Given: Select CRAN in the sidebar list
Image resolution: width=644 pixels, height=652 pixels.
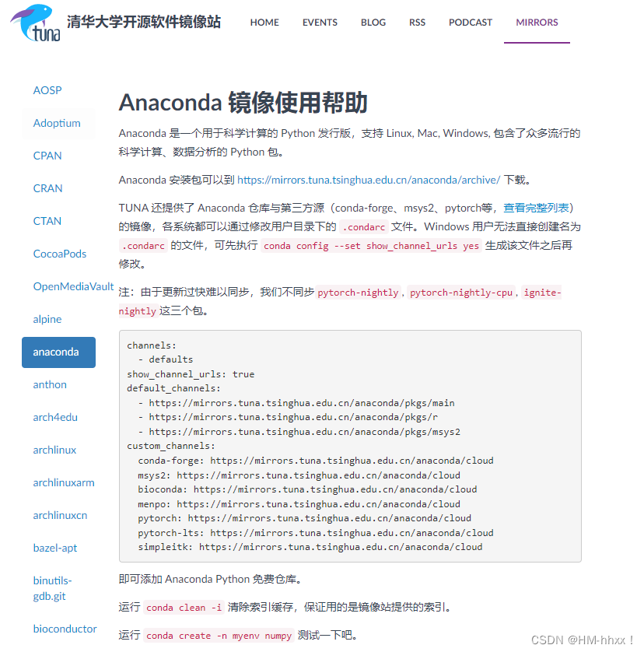Looking at the screenshot, I should (x=47, y=188).
